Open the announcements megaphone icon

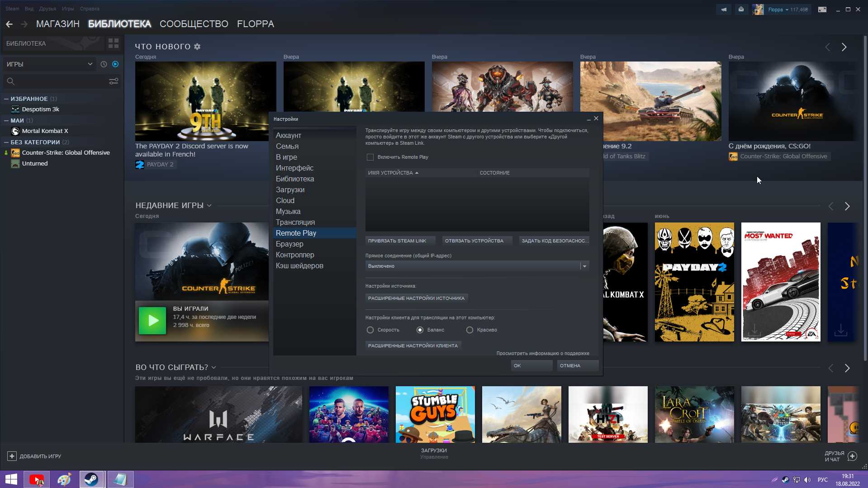pos(724,9)
